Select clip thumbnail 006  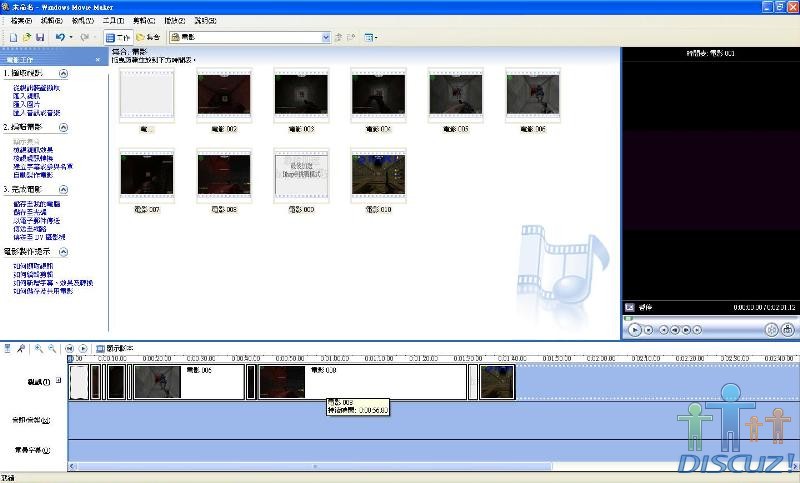click(533, 95)
